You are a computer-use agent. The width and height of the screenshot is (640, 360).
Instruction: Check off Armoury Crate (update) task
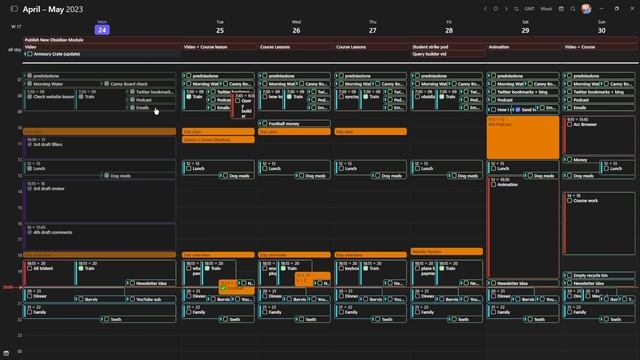click(x=29, y=54)
